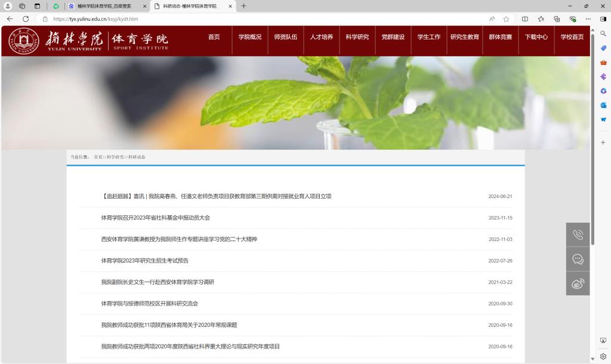Screen dimensions: 611x364
Task: Refresh the page with the reload icon
Action: pyautogui.click(x=26, y=18)
